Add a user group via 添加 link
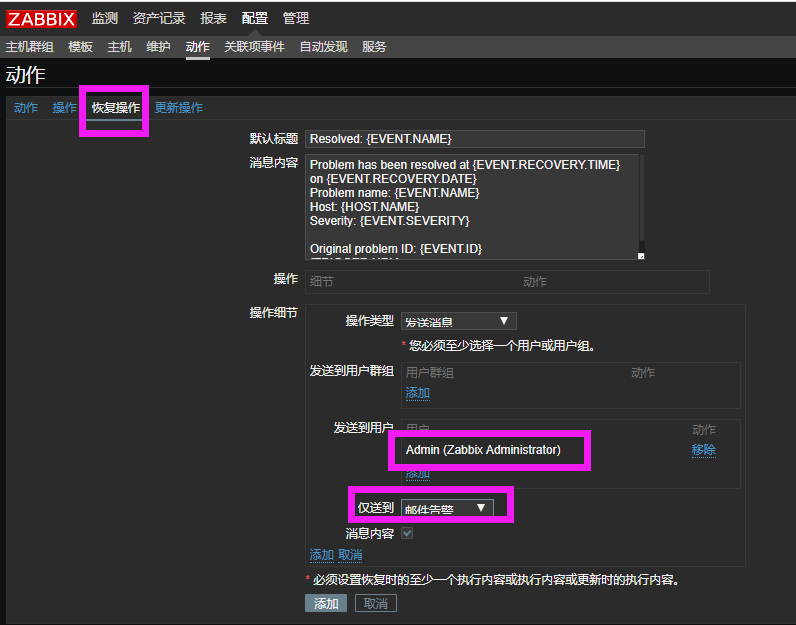 418,393
